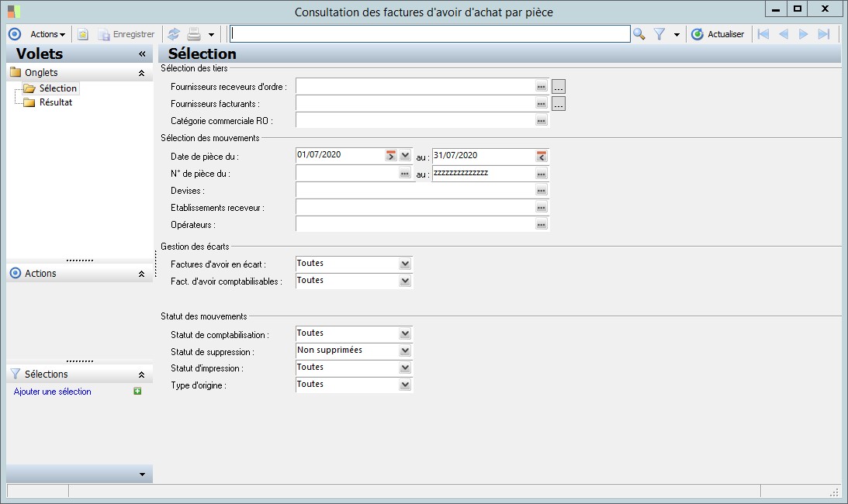
Task: Go to last record navigation icon
Action: click(x=824, y=34)
